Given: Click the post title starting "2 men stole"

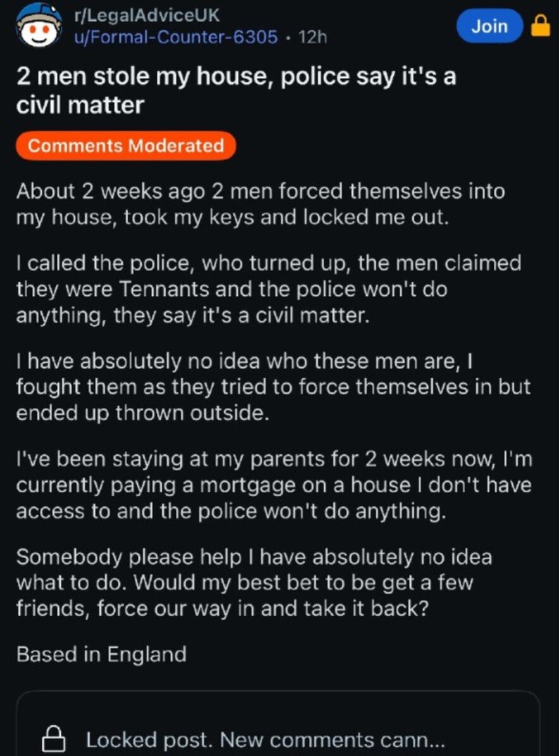Looking at the screenshot, I should pos(235,90).
